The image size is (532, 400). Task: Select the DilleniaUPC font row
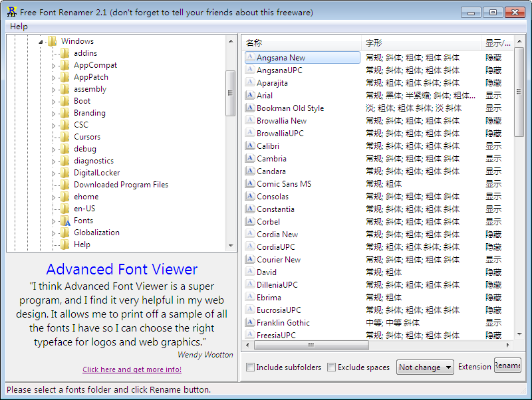tap(378, 284)
